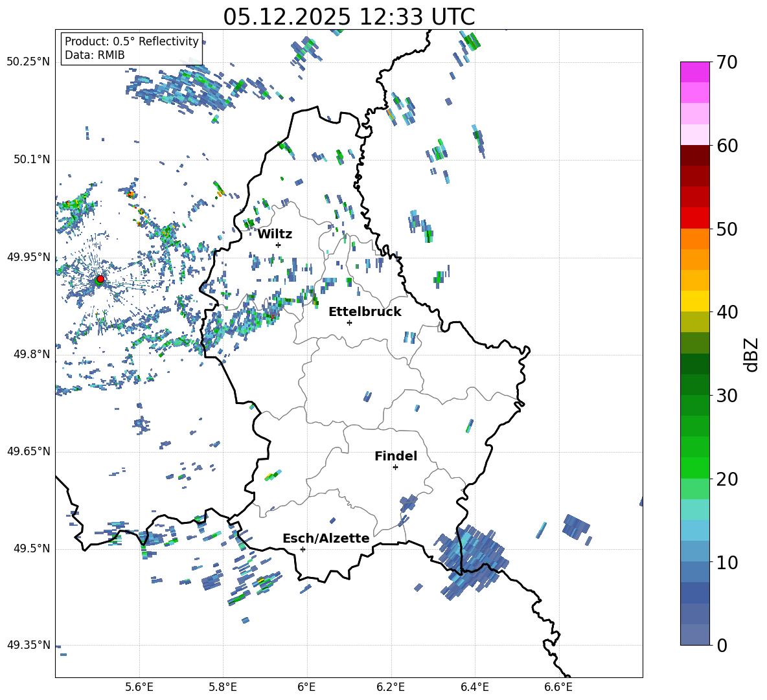Click the large blue echo southeast of Findel
Viewport: 767px width, 700px height.
point(471,561)
